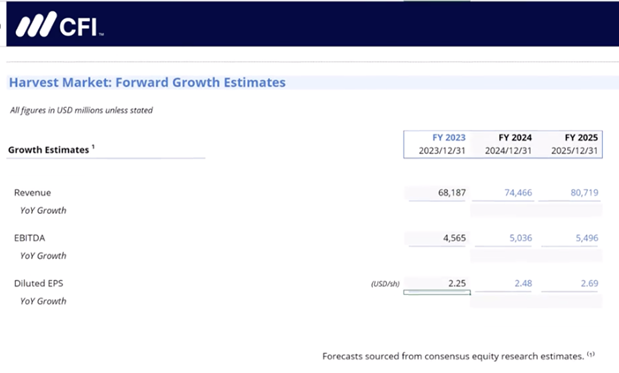Select the 2023/12/31 date cell

[x=442, y=150]
